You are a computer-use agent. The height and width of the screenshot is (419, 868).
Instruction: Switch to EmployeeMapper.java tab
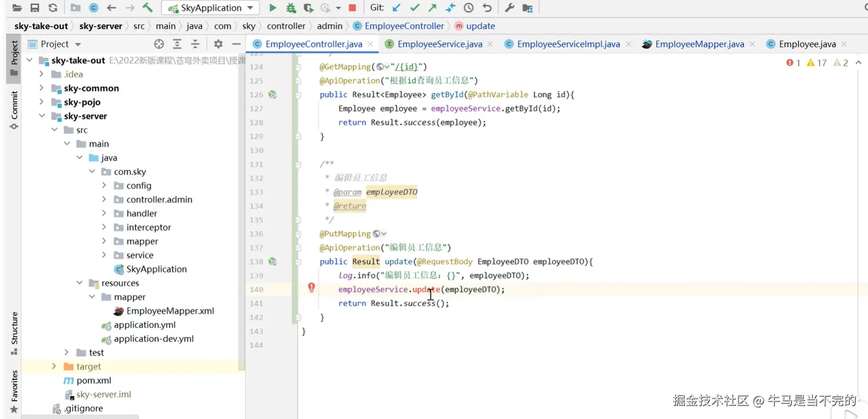click(x=699, y=44)
